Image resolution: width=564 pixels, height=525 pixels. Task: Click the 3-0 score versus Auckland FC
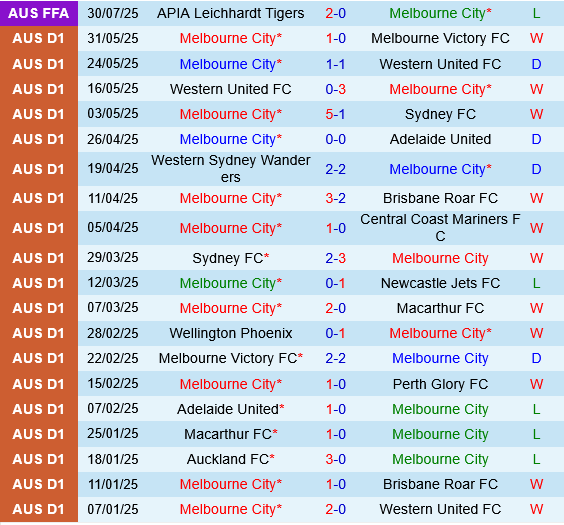coord(335,459)
